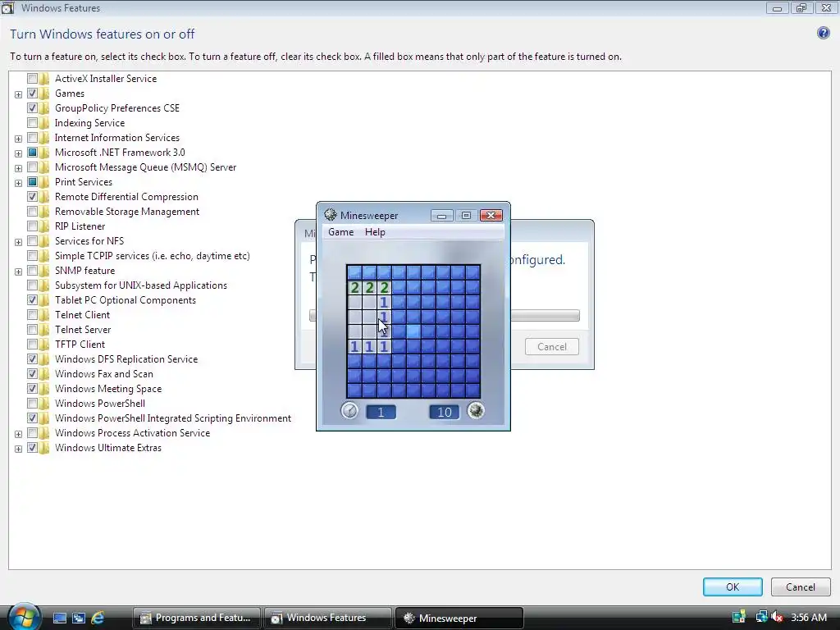Screen dimensions: 840x630
Task: Select Removable Storage Management label
Action: pos(127,211)
